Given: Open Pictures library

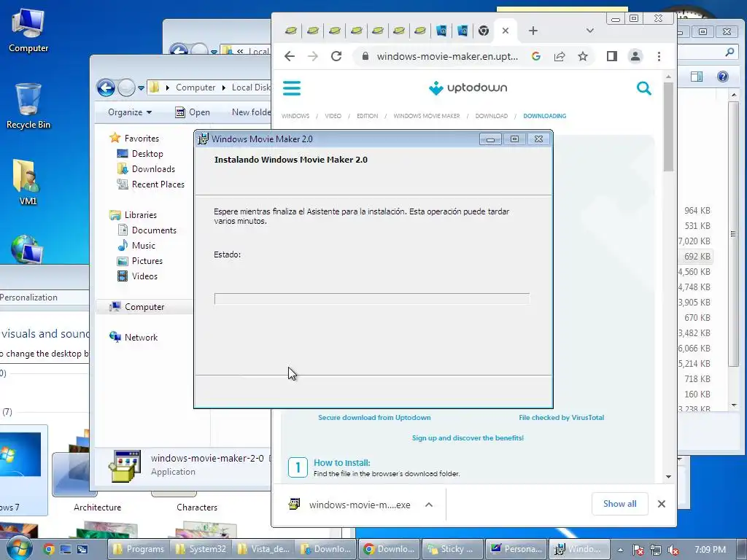Looking at the screenshot, I should click(140, 260).
